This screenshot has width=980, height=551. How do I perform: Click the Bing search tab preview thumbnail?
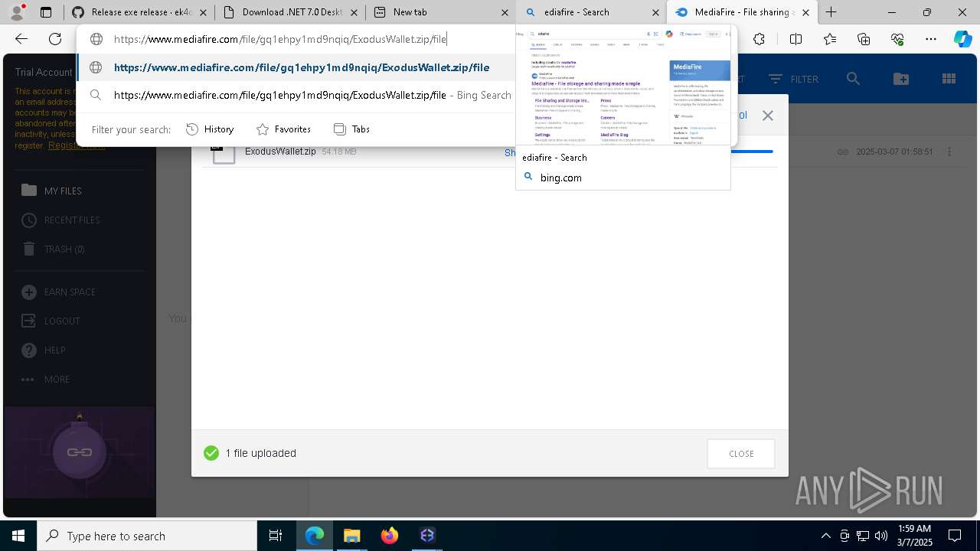coord(623,86)
